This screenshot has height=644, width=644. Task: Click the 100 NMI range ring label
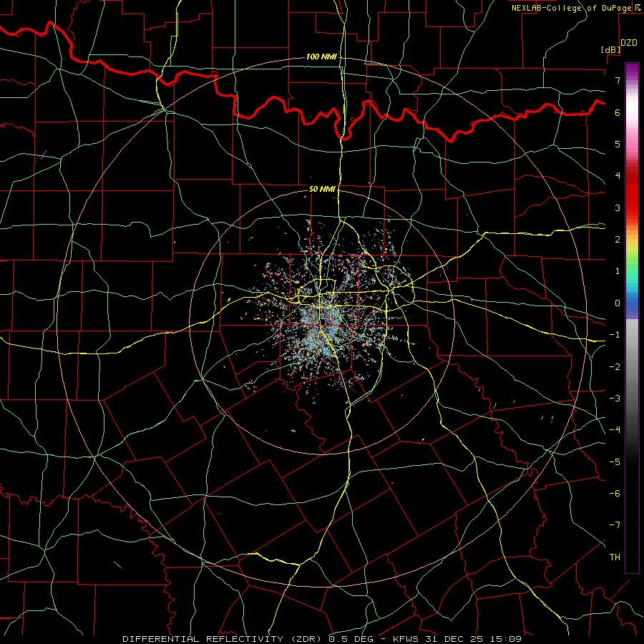(321, 57)
